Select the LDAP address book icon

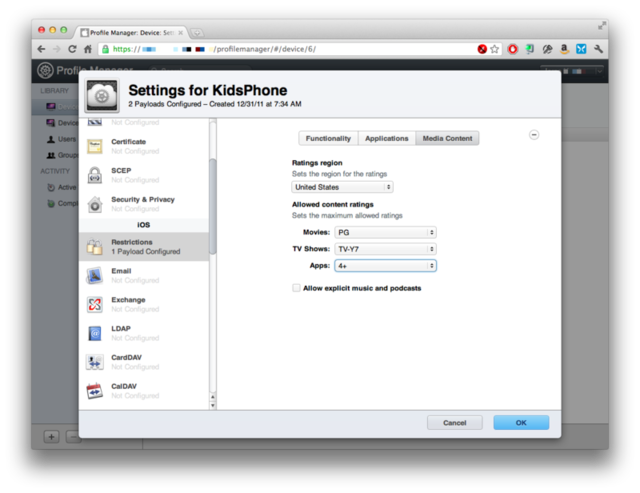click(95, 333)
